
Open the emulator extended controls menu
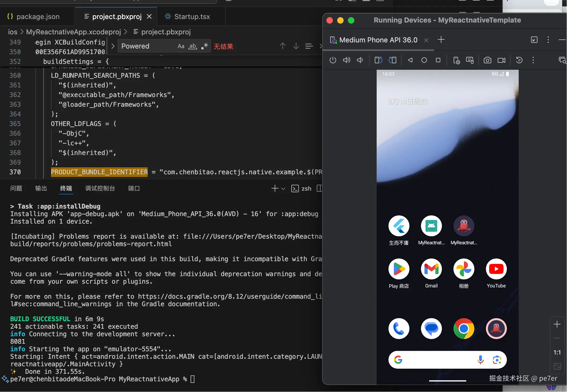(x=533, y=60)
